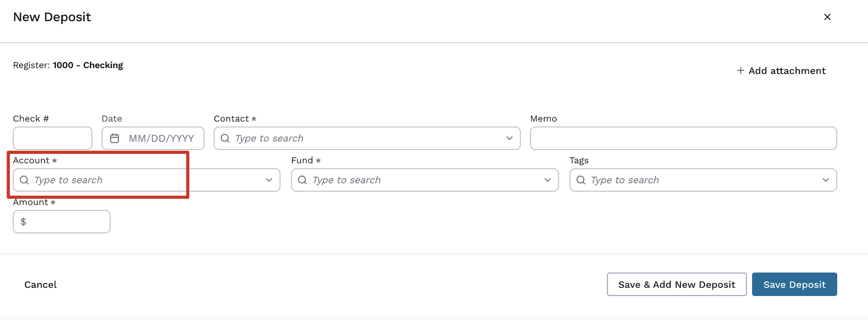Image resolution: width=868 pixels, height=320 pixels.
Task: Click the magnifier icon in Account field
Action: [x=24, y=180]
